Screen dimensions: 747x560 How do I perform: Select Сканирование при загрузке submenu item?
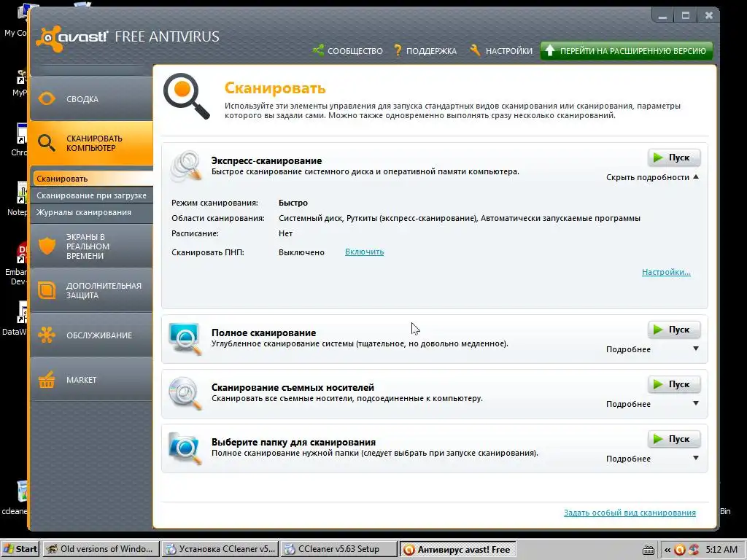point(93,195)
